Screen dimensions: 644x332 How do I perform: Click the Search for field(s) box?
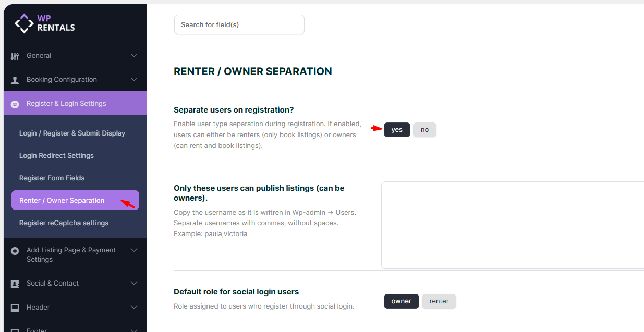coord(239,24)
